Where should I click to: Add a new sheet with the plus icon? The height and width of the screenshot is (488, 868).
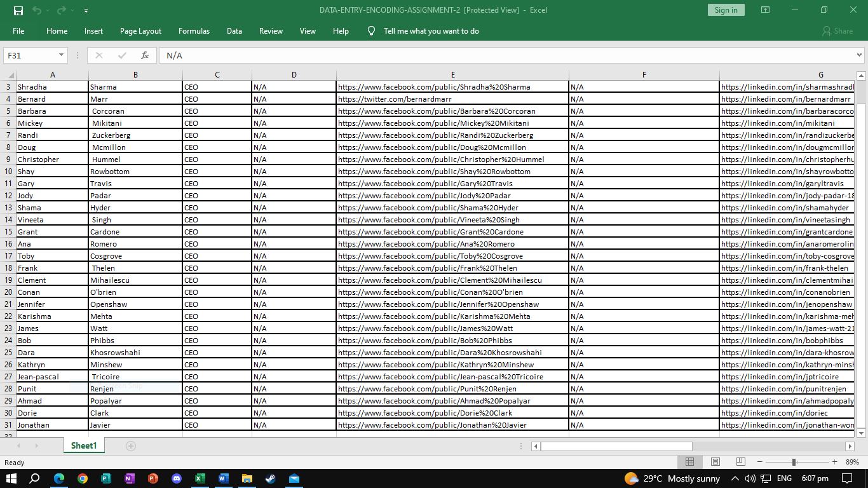[x=131, y=446]
